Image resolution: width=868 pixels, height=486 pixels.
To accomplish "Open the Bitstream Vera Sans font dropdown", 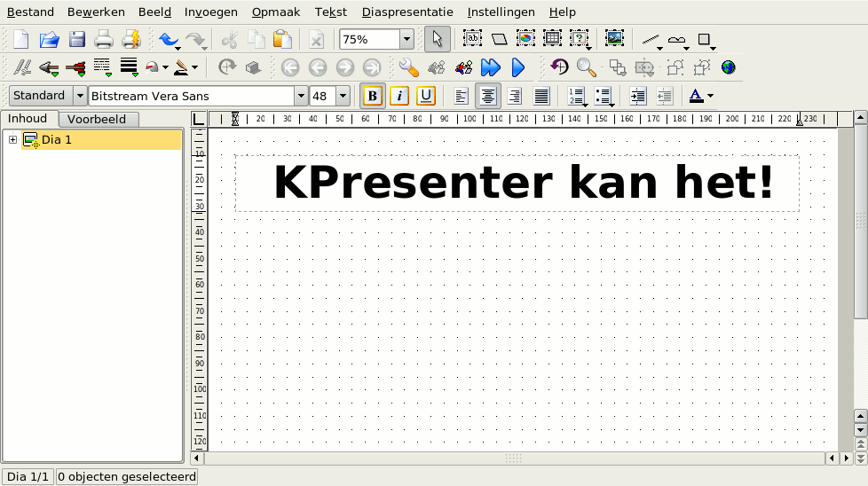I will (x=301, y=96).
